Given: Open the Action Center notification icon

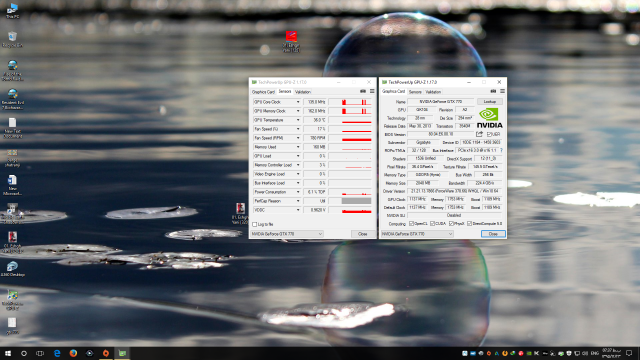Looking at the screenshot, I should 629,353.
